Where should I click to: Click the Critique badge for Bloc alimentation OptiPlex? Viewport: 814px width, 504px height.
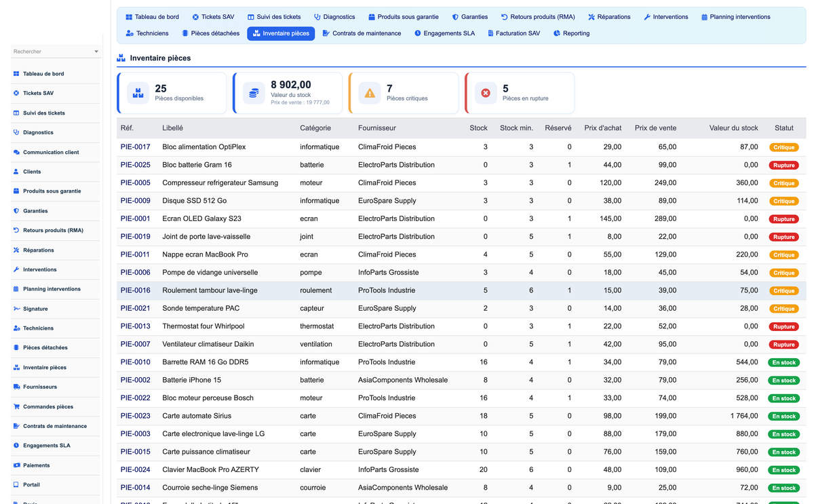[783, 147]
